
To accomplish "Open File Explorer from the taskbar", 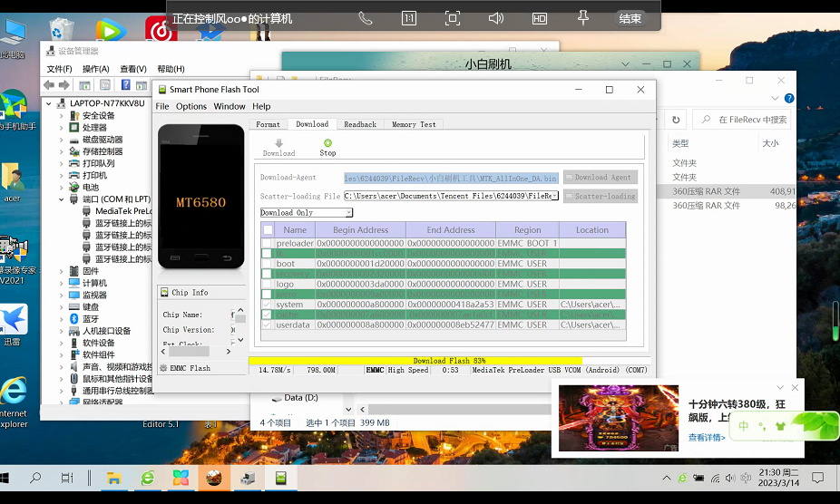I will pyautogui.click(x=113, y=478).
